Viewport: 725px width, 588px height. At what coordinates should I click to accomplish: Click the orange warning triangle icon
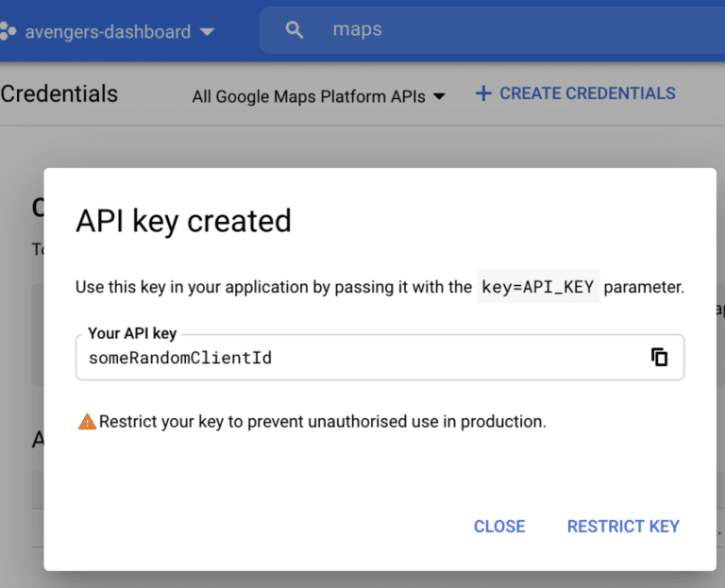(87, 422)
